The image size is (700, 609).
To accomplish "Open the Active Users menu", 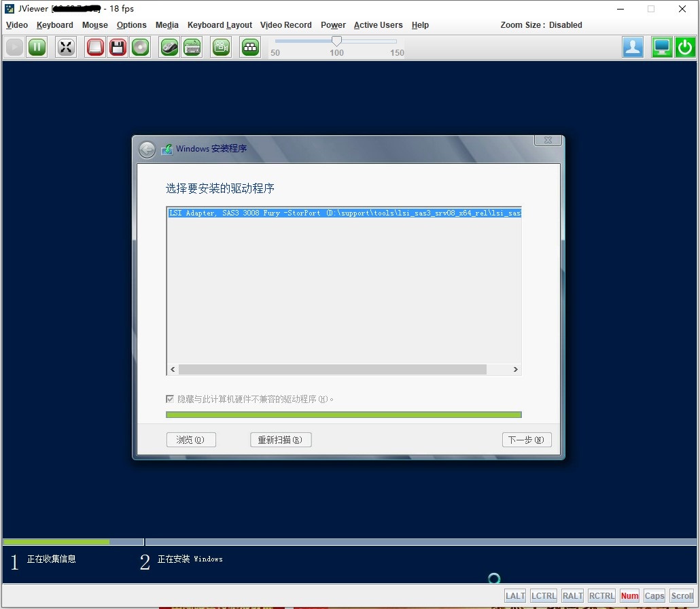I will (378, 25).
